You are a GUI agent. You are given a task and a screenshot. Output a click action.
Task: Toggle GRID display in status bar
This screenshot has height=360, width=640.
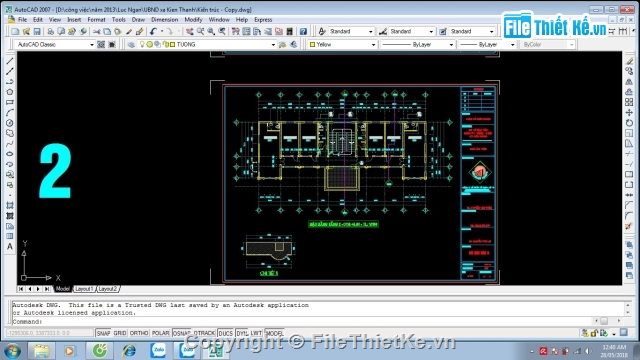[120, 333]
